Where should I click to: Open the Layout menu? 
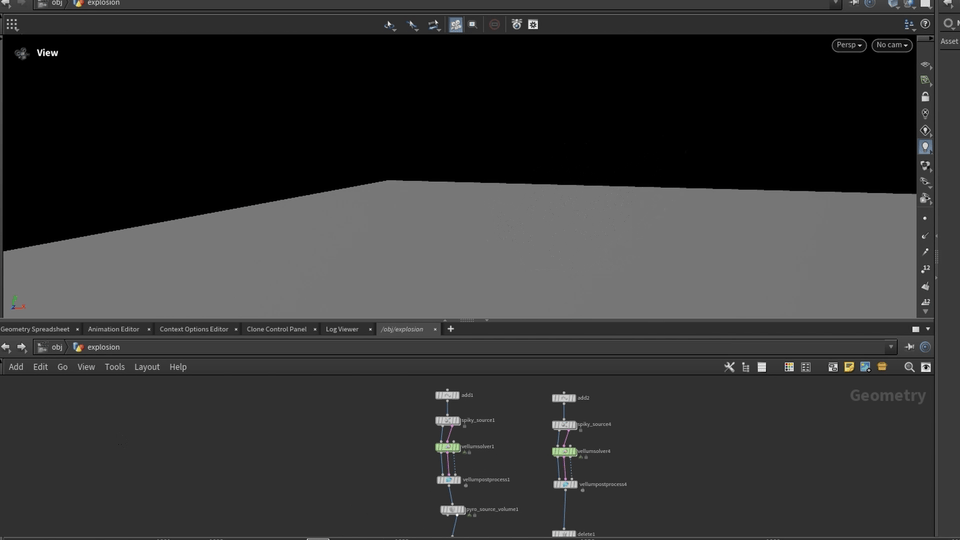(147, 367)
